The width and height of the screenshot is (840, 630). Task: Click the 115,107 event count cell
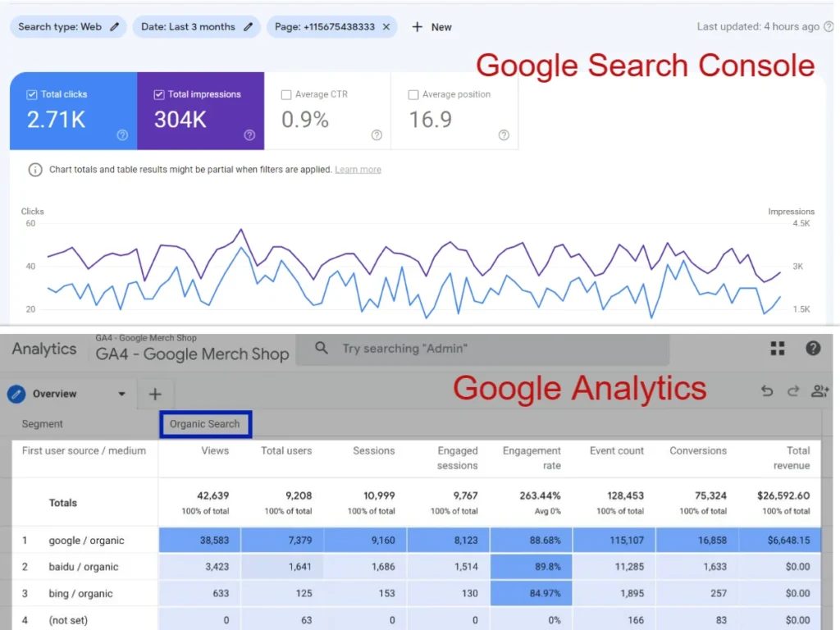[x=614, y=540]
